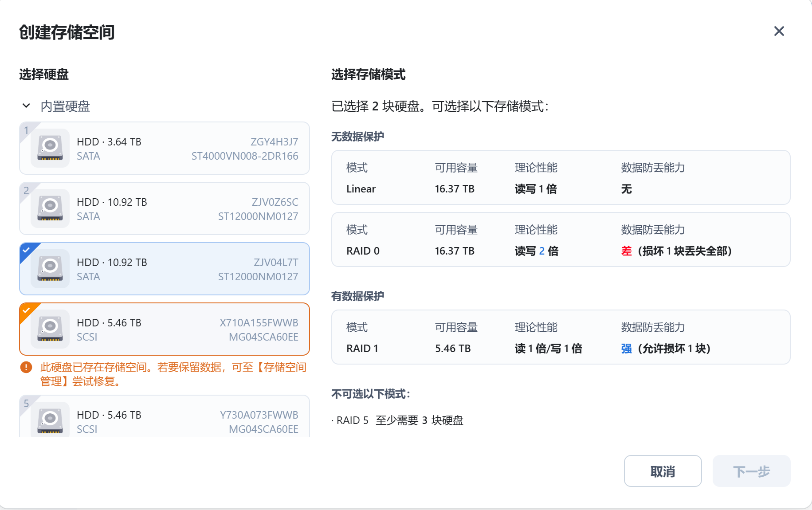Click the orange warning exclamation icon

coord(26,367)
